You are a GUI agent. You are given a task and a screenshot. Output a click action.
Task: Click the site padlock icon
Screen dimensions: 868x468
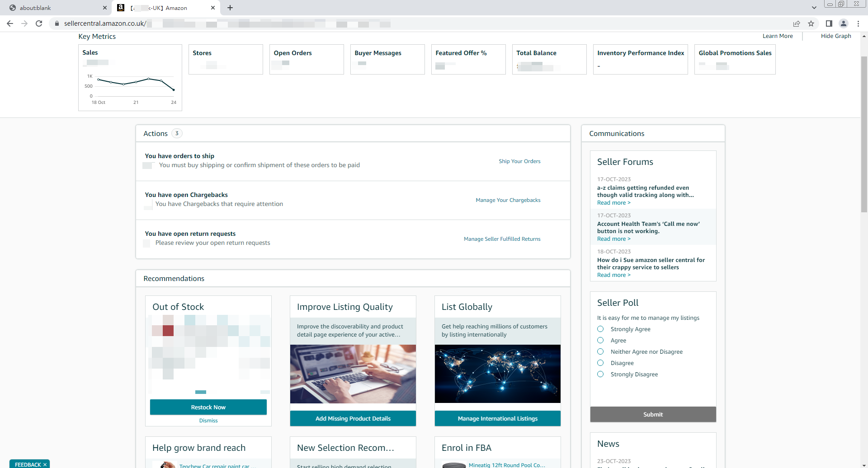point(57,23)
